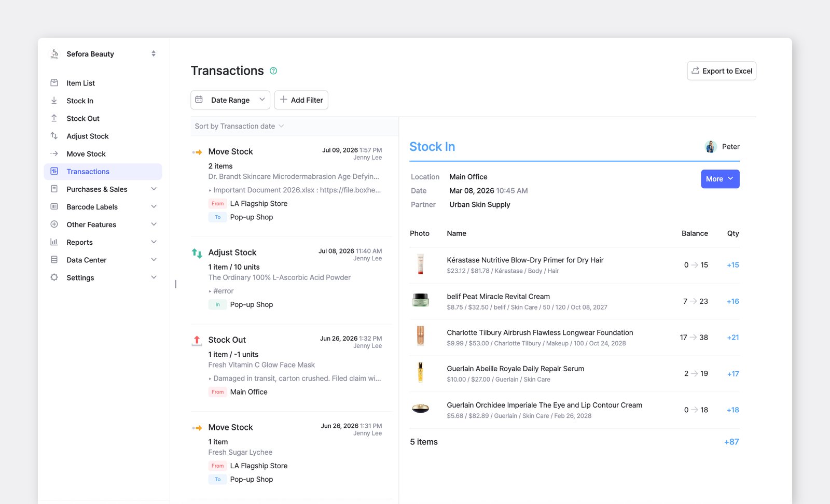Click the Stock In download-arrow icon

pos(54,101)
